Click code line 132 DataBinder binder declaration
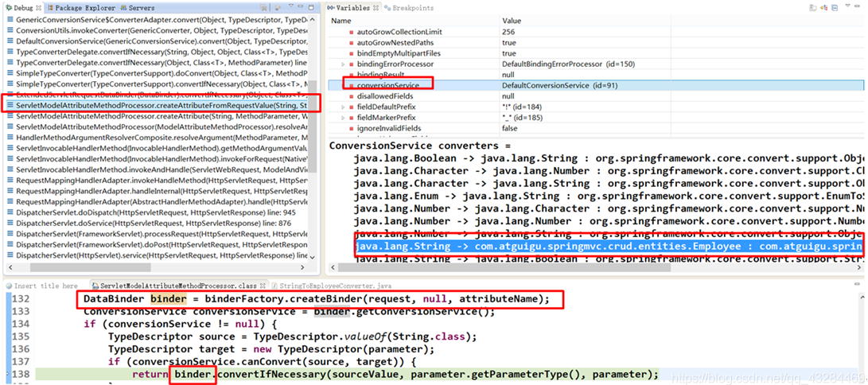Viewport: 868px width, 385px height. [317, 299]
